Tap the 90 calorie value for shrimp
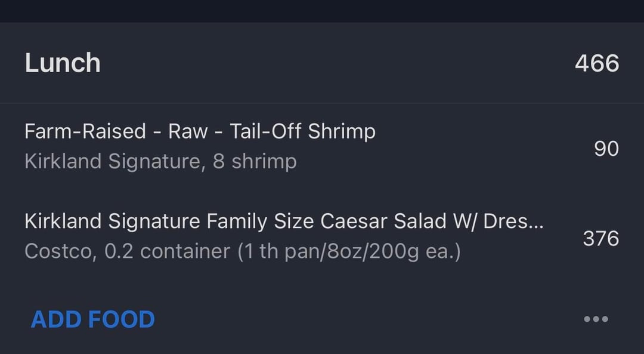The width and height of the screenshot is (644, 354). [606, 149]
